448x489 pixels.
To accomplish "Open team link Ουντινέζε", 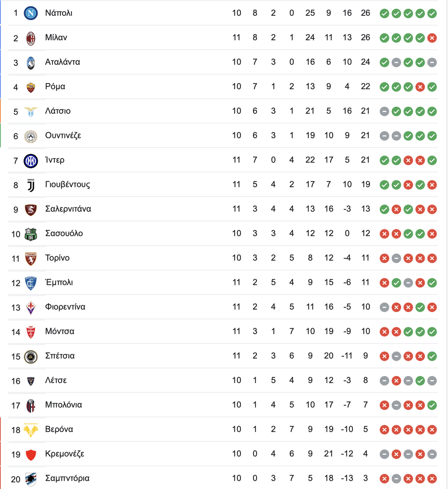I will (x=63, y=135).
